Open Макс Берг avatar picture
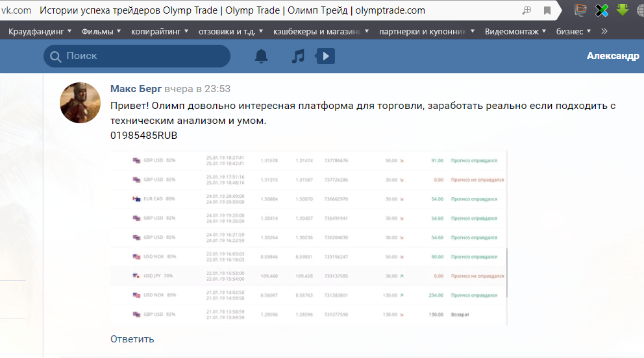644x358 pixels. coord(80,102)
